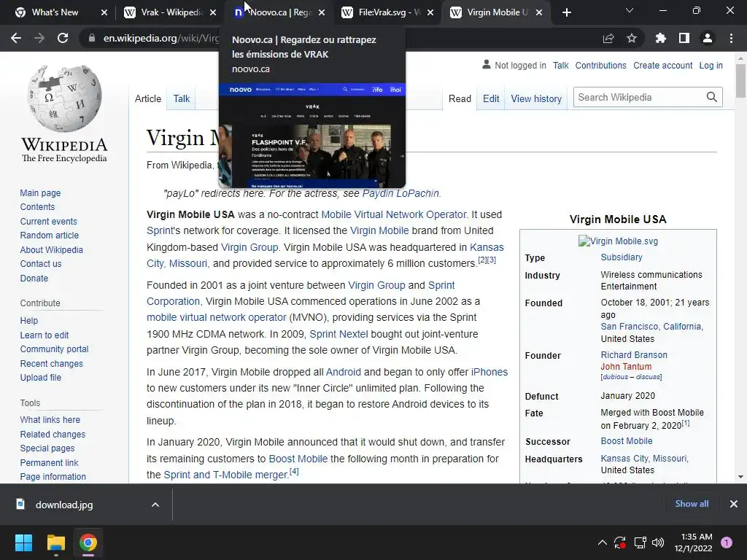Click the broken Virgin Mobile.svg image
Image resolution: width=747 pixels, height=560 pixels.
click(x=618, y=241)
